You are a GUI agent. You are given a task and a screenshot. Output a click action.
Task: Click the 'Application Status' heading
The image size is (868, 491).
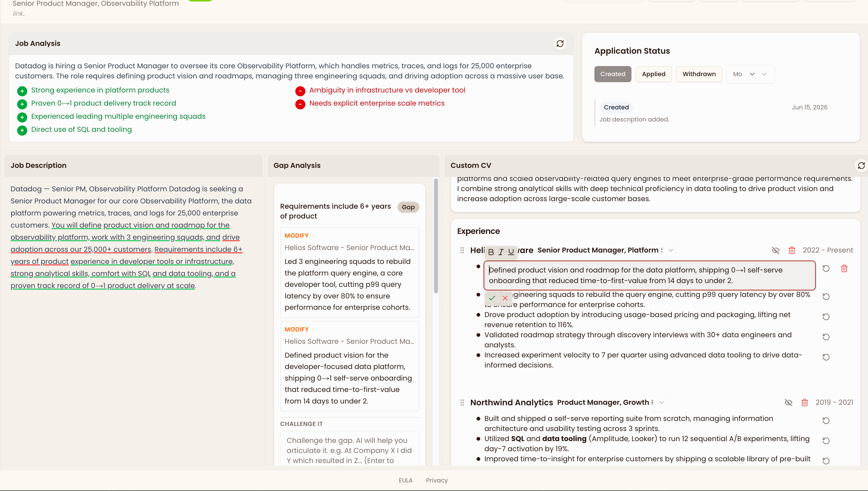(632, 51)
